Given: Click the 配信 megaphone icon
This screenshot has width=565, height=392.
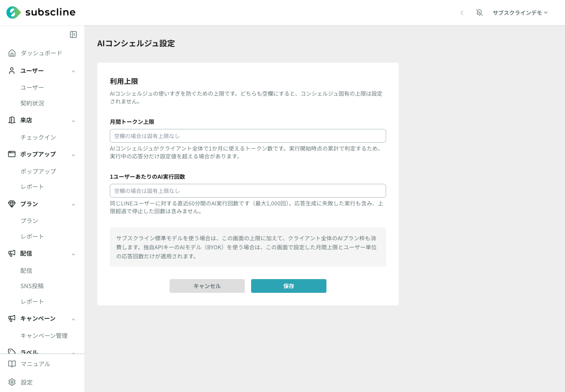Looking at the screenshot, I should (x=12, y=253).
